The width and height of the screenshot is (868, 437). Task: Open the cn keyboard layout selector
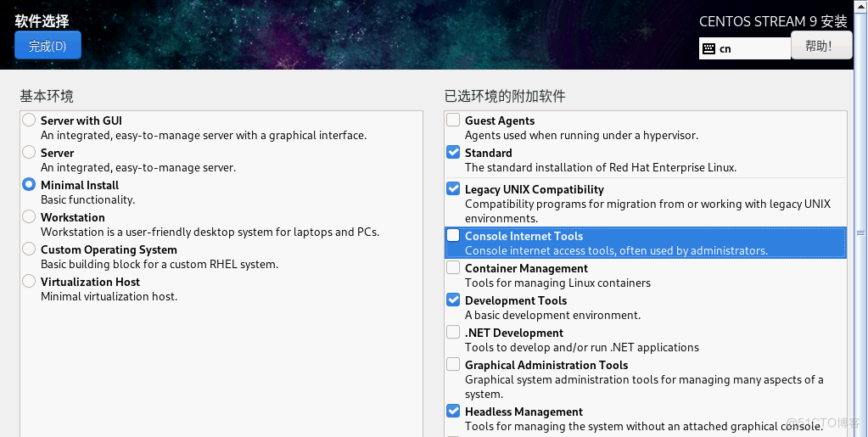[x=745, y=48]
